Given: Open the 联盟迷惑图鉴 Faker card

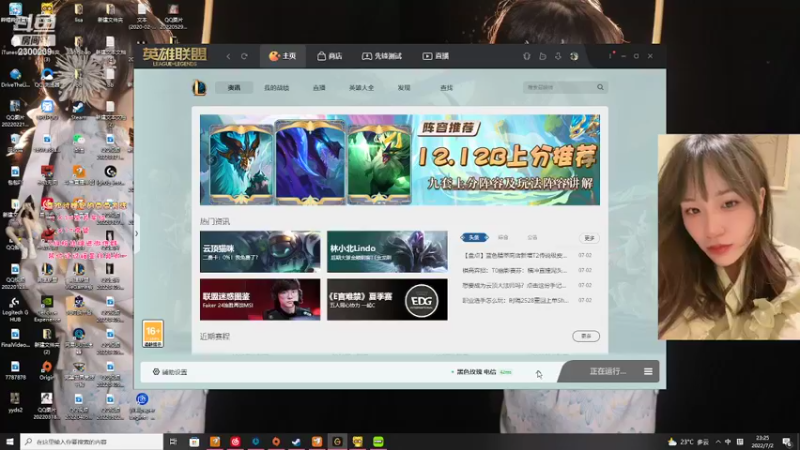Looking at the screenshot, I should (x=260, y=299).
